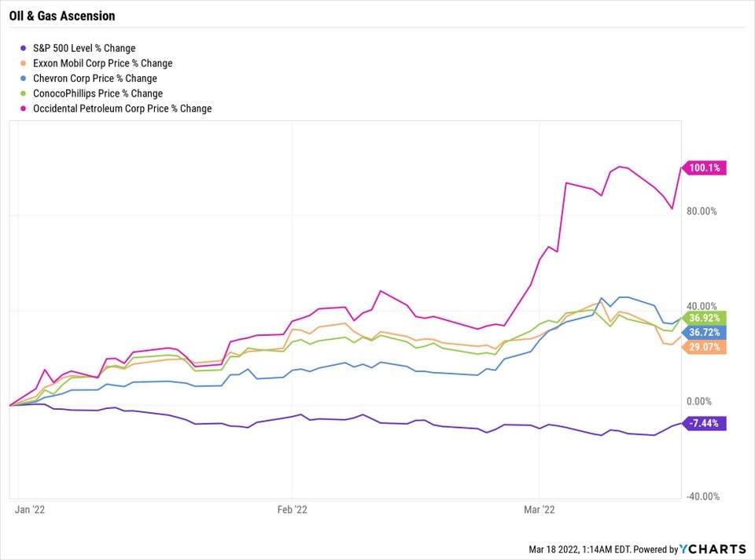Open the YCharts logo link

pos(715,549)
